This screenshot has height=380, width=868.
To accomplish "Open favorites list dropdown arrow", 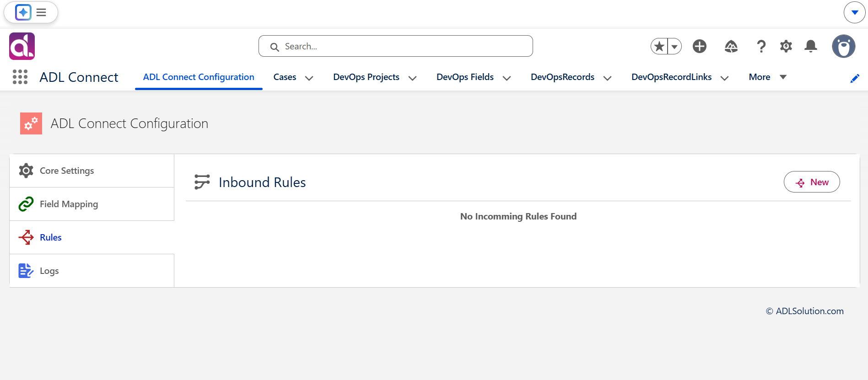I will pos(674,46).
